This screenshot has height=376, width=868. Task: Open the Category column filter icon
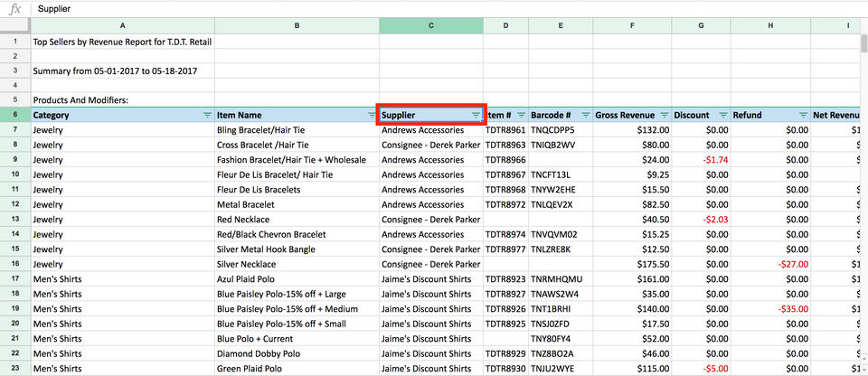(x=207, y=116)
